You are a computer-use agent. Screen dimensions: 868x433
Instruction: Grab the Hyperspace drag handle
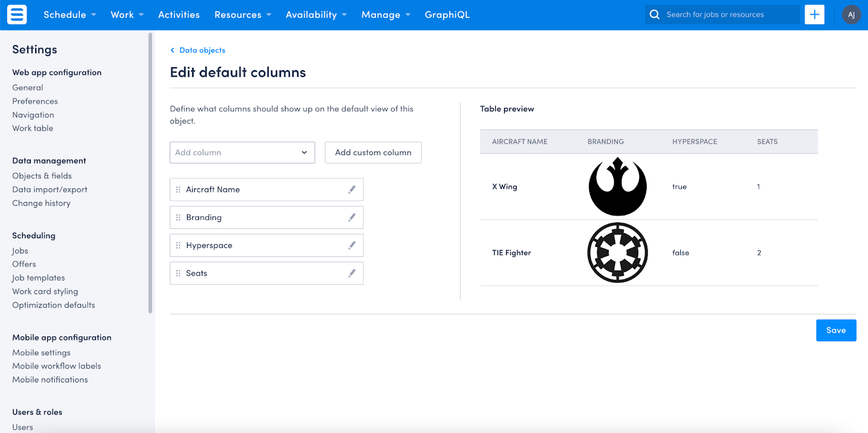click(x=178, y=245)
